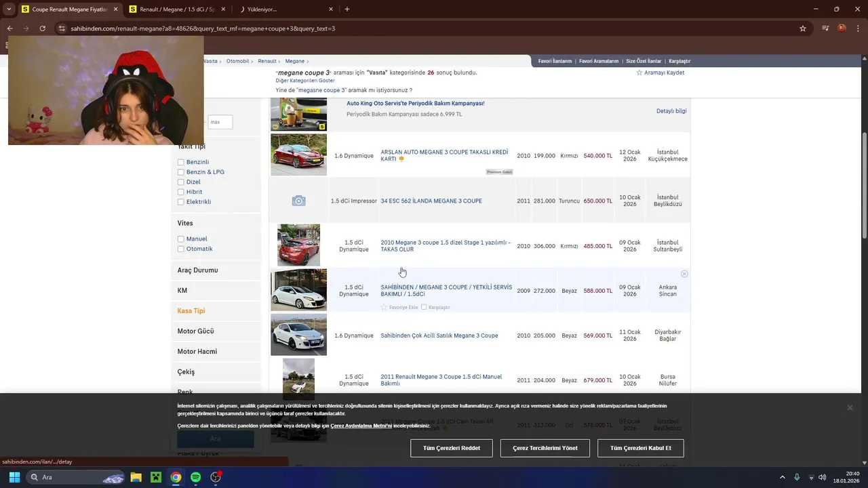Screen dimensions: 868x488
Task: Close the 'Coupe Renault Megane Fiyatları' tab
Action: (115, 9)
